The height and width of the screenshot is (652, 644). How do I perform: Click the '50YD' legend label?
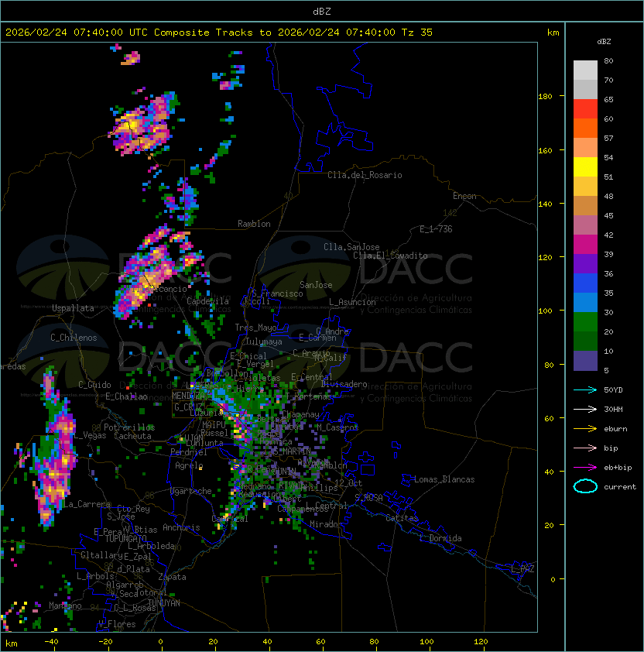(x=613, y=389)
